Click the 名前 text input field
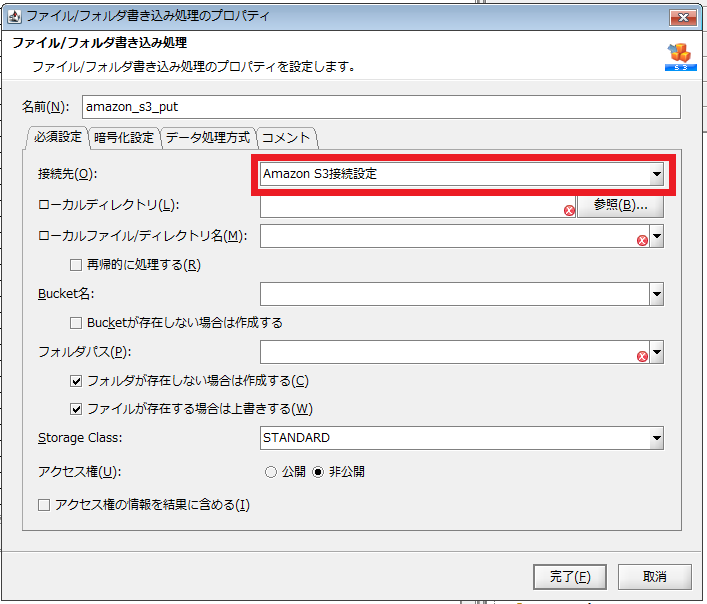707x604 pixels. point(380,106)
